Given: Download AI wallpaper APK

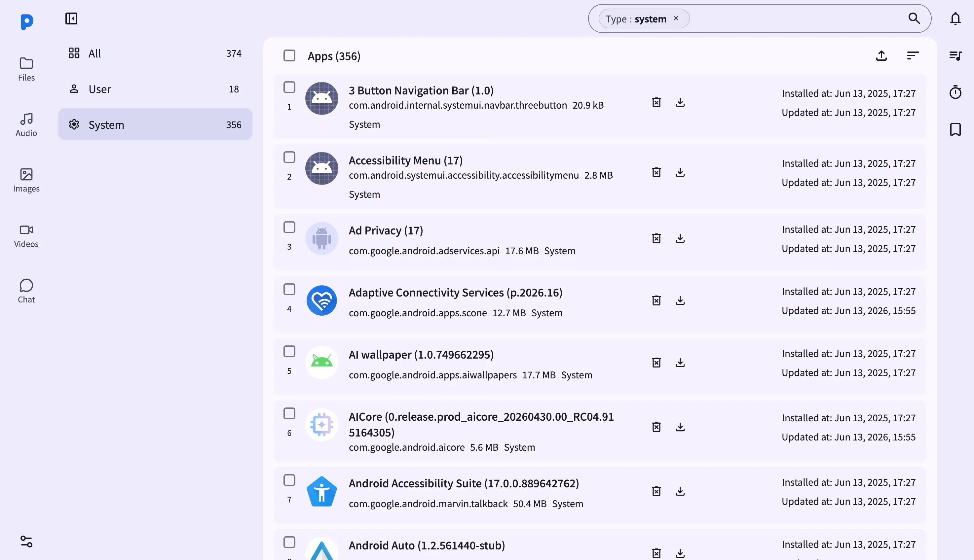Looking at the screenshot, I should point(680,363).
